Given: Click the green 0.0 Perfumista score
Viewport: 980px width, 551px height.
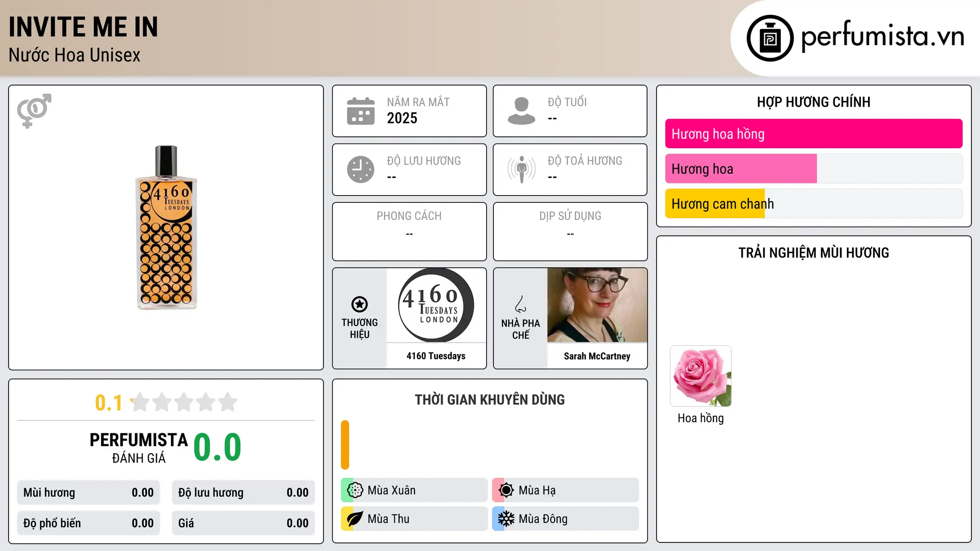Looking at the screenshot, I should coord(217,447).
